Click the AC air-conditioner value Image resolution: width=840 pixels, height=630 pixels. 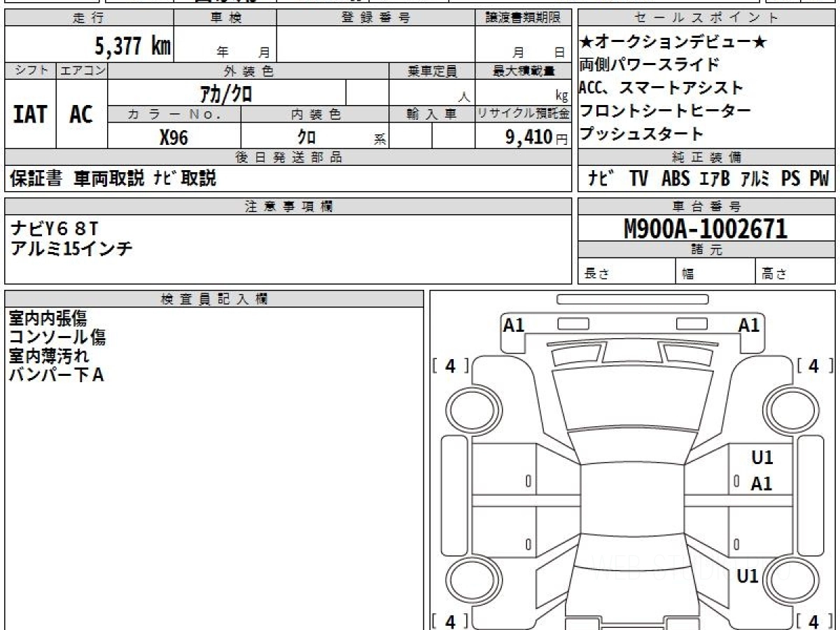(81, 114)
